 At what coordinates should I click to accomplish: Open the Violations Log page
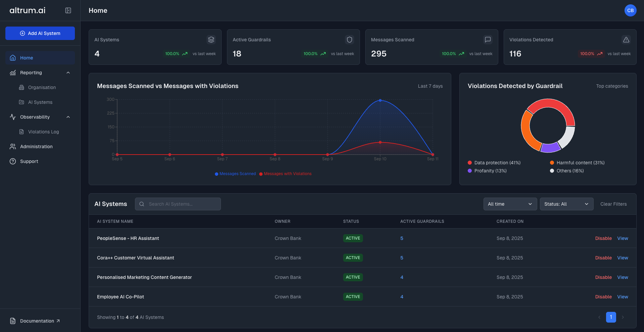43,132
